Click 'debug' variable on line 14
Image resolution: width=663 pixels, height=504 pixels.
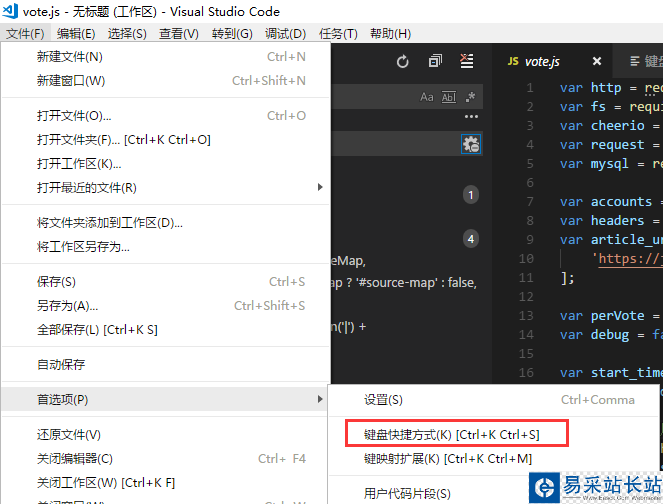610,334
